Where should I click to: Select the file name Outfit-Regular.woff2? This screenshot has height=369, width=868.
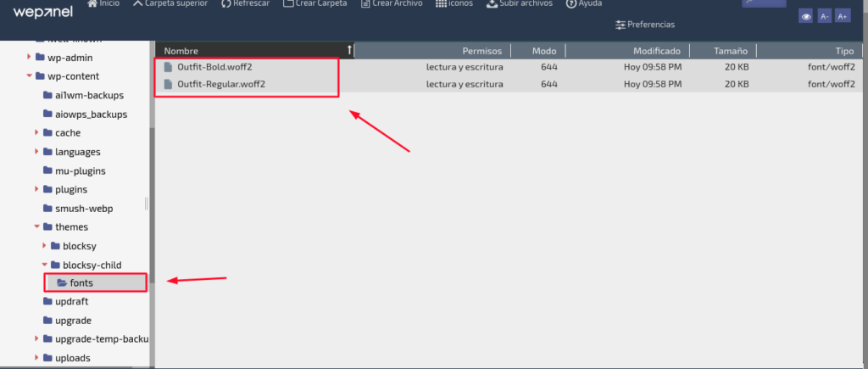tap(221, 85)
